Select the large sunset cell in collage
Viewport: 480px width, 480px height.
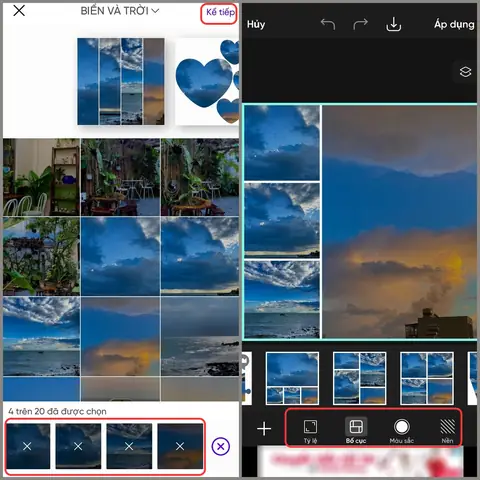[x=399, y=222]
